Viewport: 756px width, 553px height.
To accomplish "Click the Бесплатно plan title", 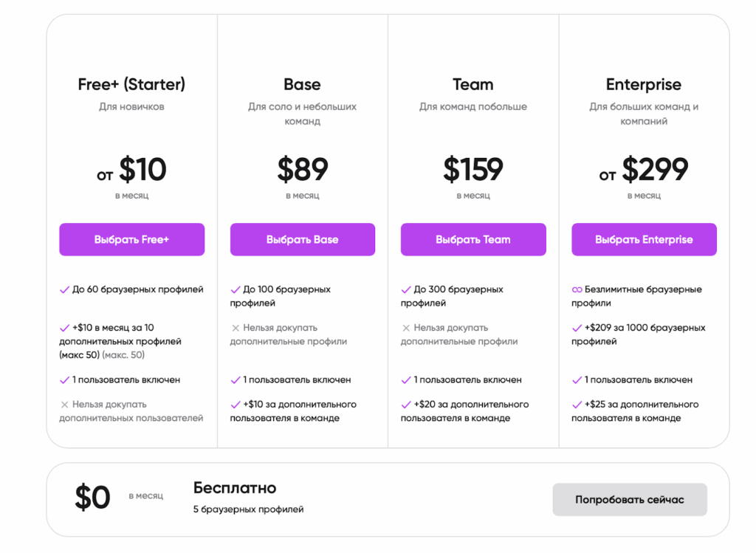I will click(235, 488).
